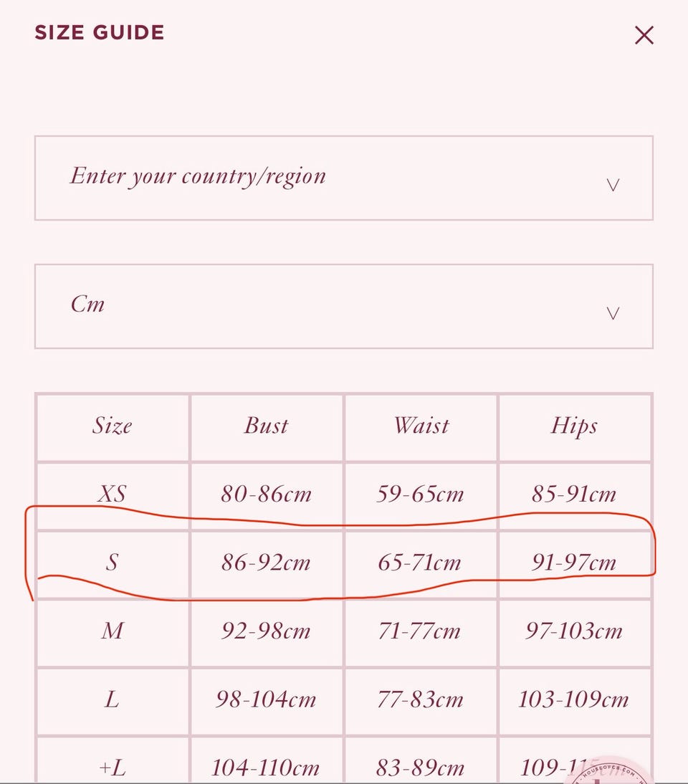Select the 103-109cm hips cell
The width and height of the screenshot is (688, 784).
click(575, 700)
